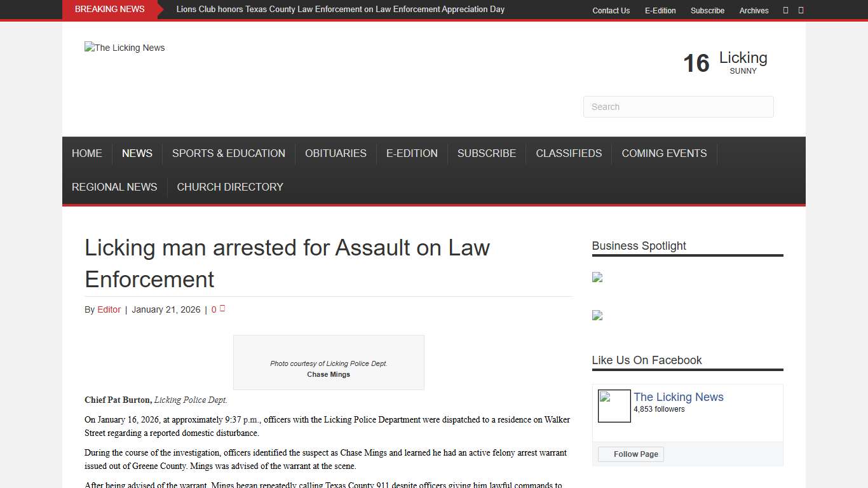Click inside the Search field

(x=678, y=107)
